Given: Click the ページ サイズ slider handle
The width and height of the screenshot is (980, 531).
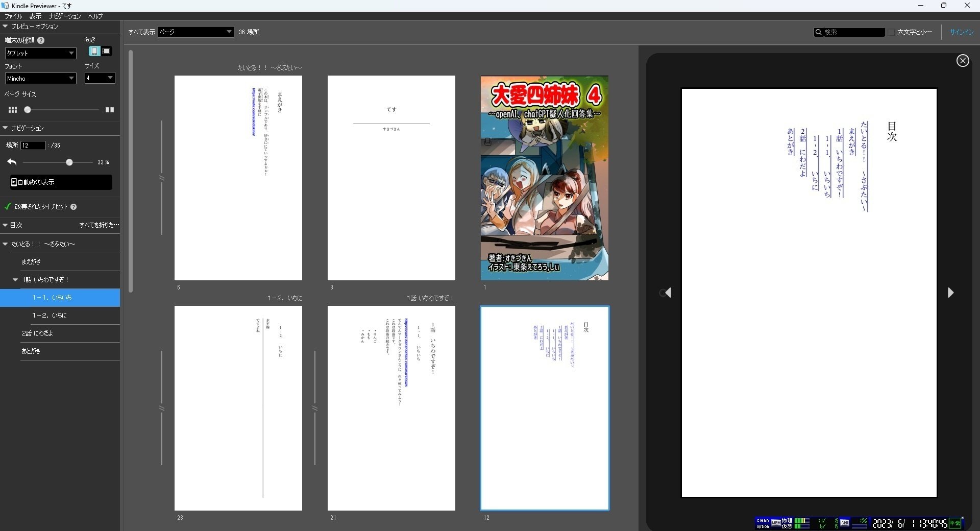Looking at the screenshot, I should (28, 109).
